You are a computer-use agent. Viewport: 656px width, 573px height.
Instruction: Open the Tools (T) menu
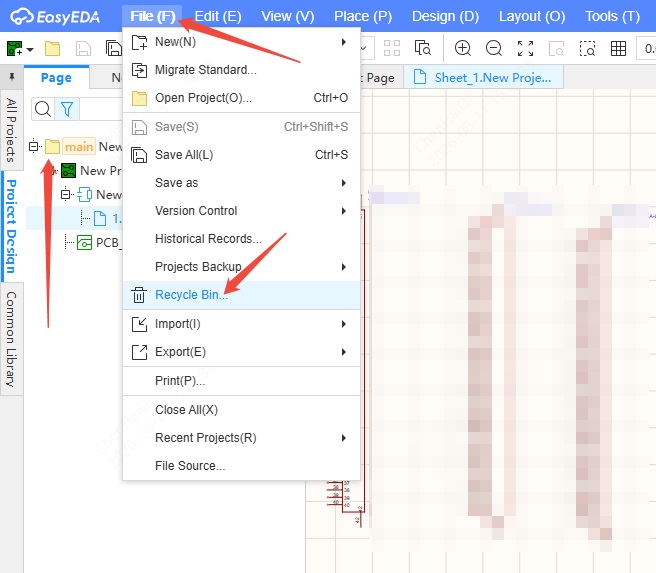pyautogui.click(x=612, y=16)
